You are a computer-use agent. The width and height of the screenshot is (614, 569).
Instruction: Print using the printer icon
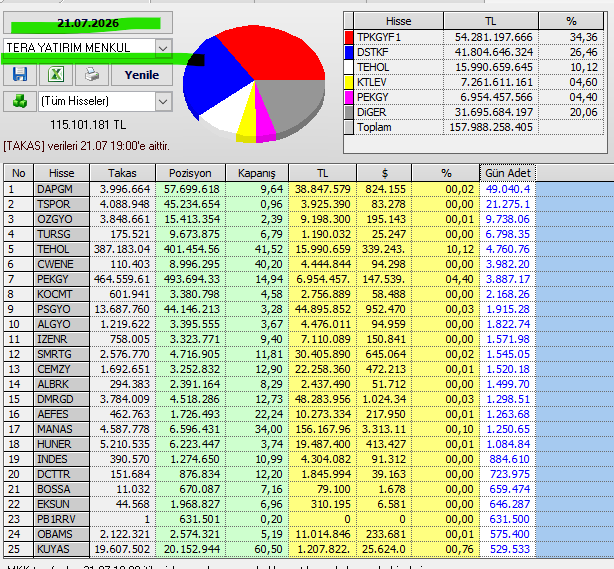(92, 74)
